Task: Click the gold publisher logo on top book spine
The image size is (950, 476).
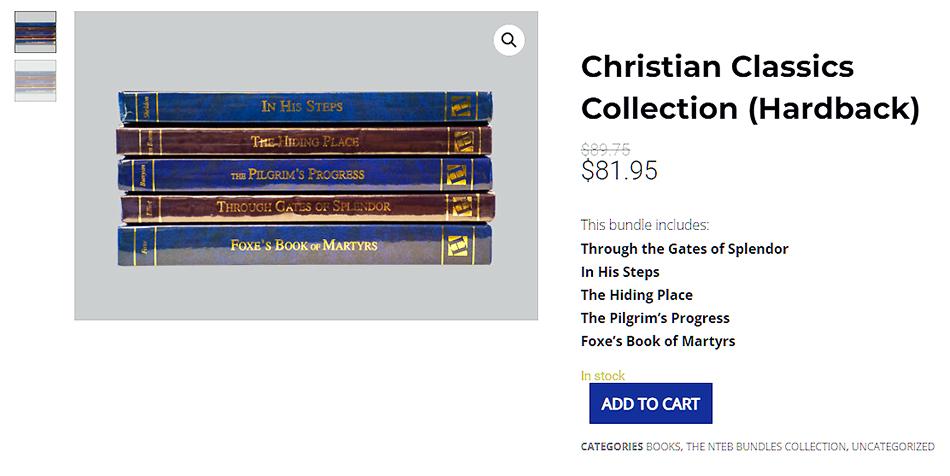Action: [x=462, y=106]
